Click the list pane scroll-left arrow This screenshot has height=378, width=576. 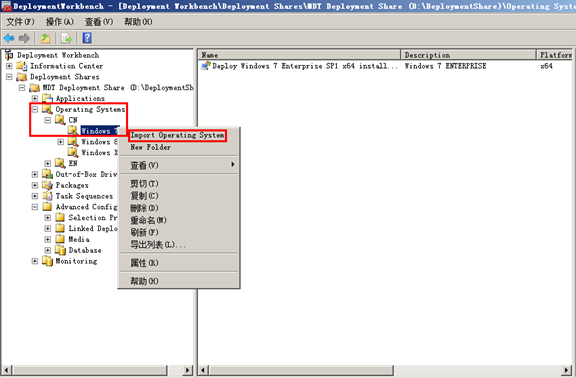[203, 370]
